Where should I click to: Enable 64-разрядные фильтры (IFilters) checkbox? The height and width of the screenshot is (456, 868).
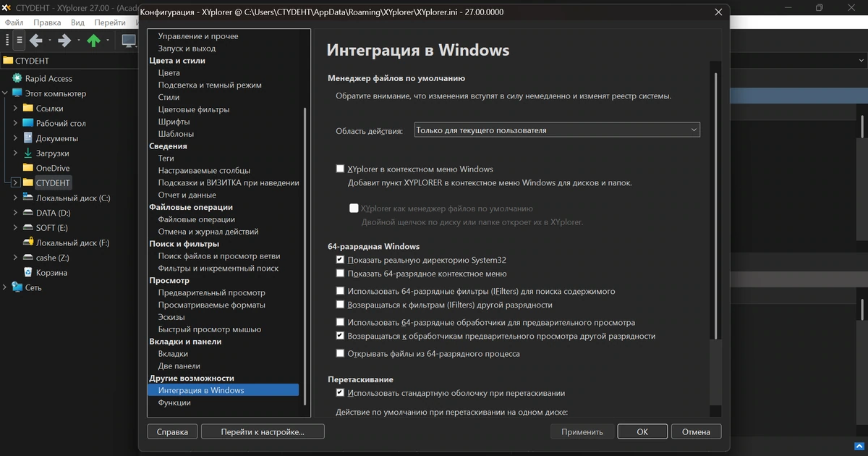(x=340, y=291)
